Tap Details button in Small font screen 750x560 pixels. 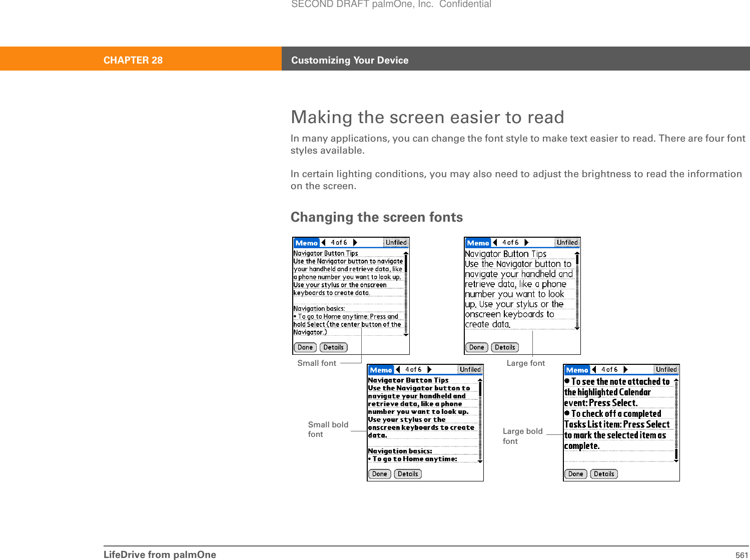(x=333, y=347)
